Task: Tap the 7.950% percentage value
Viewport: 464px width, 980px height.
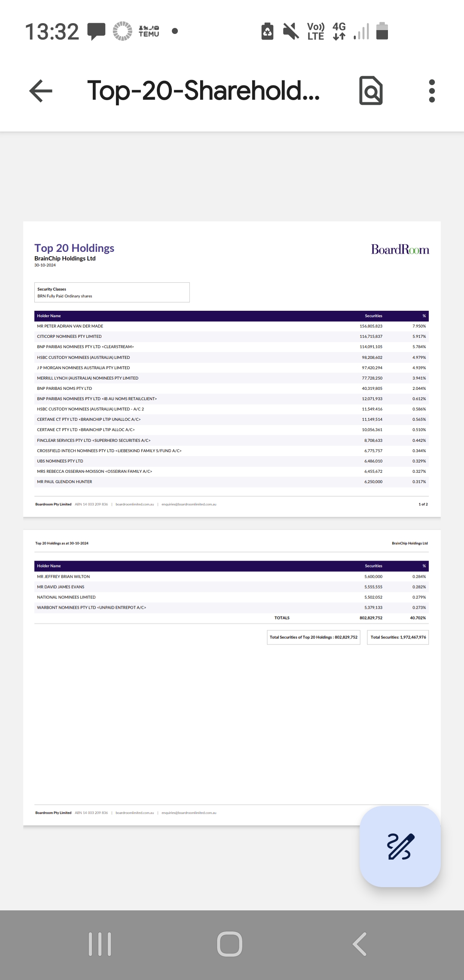Action: tap(419, 326)
